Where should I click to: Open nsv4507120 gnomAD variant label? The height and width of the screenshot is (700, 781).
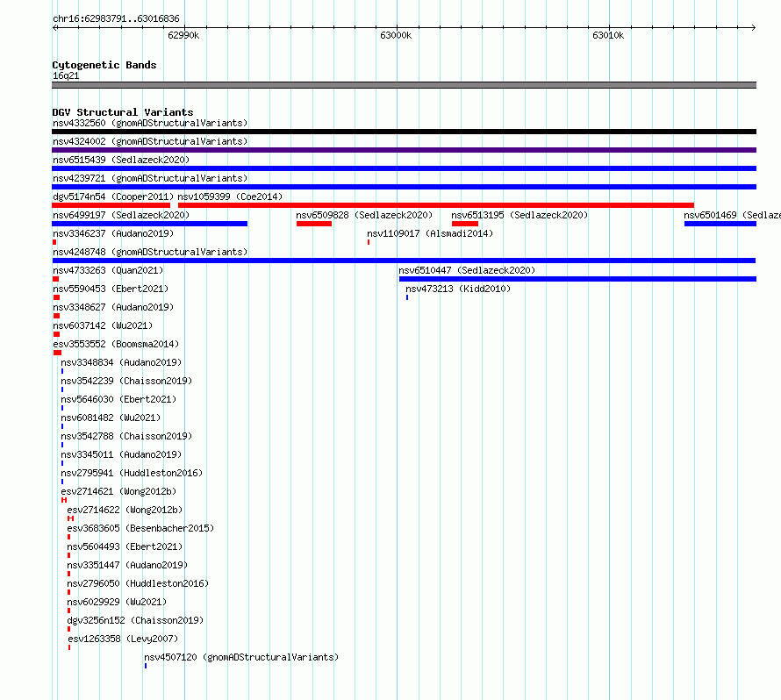(x=241, y=657)
